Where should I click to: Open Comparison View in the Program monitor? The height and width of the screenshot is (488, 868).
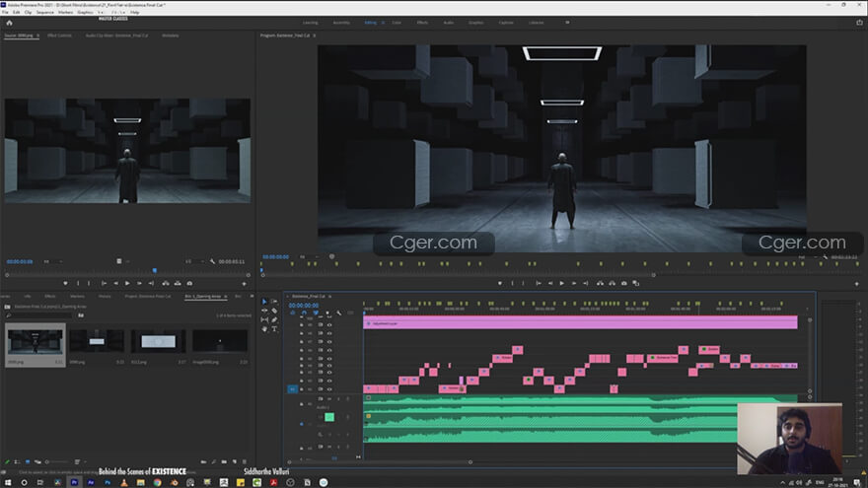pos(636,283)
